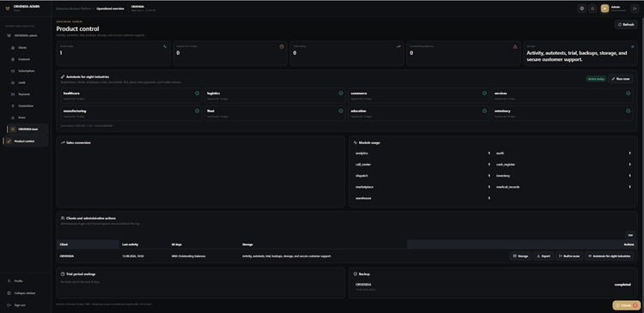This screenshot has width=644, height=313.
Task: Click the green status icon on commerce card
Action: coord(484,93)
